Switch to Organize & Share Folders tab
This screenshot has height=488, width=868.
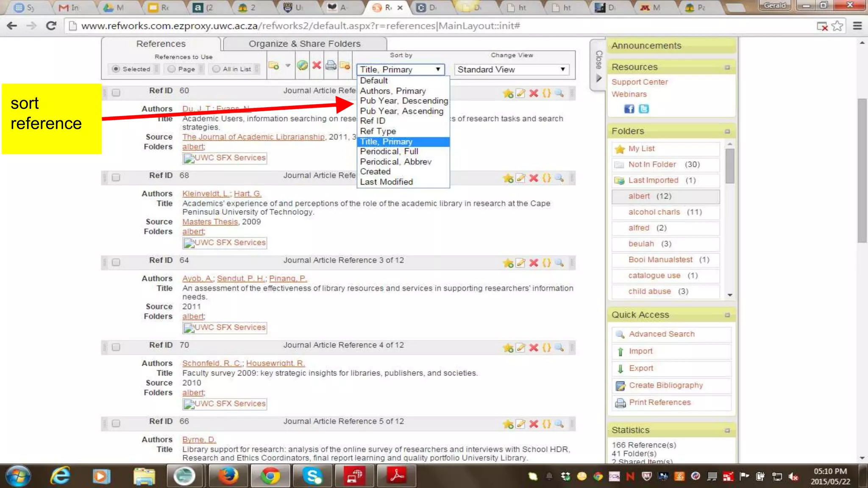point(304,44)
